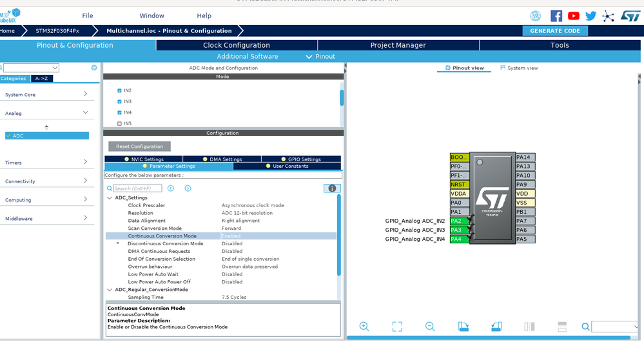Click the GENERATE CODE button
Image resolution: width=644 pixels, height=344 pixels.
pos(555,31)
